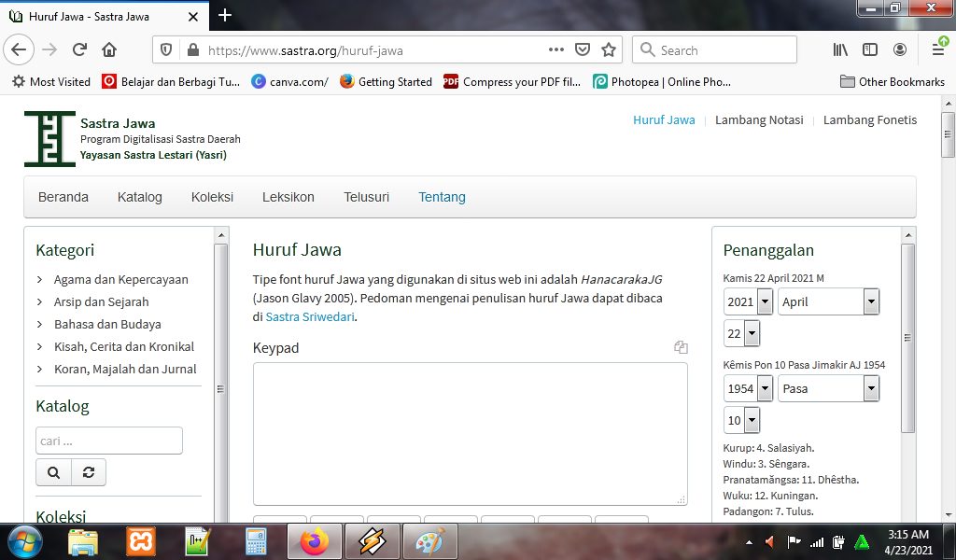Go back to the previous page

click(x=19, y=50)
